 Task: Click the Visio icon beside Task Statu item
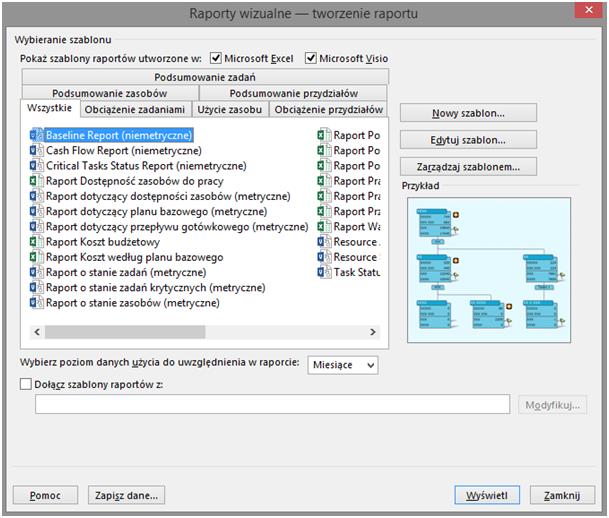(x=324, y=272)
